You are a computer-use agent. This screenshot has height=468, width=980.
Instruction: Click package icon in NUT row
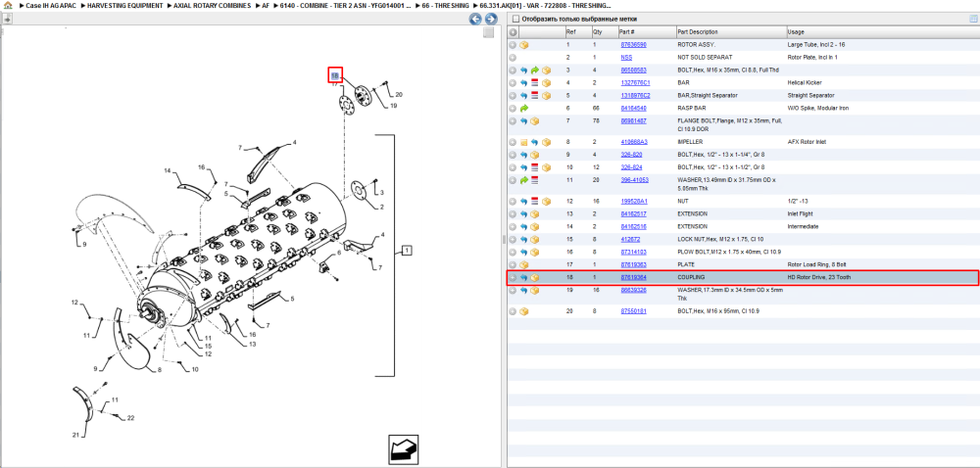pyautogui.click(x=546, y=201)
